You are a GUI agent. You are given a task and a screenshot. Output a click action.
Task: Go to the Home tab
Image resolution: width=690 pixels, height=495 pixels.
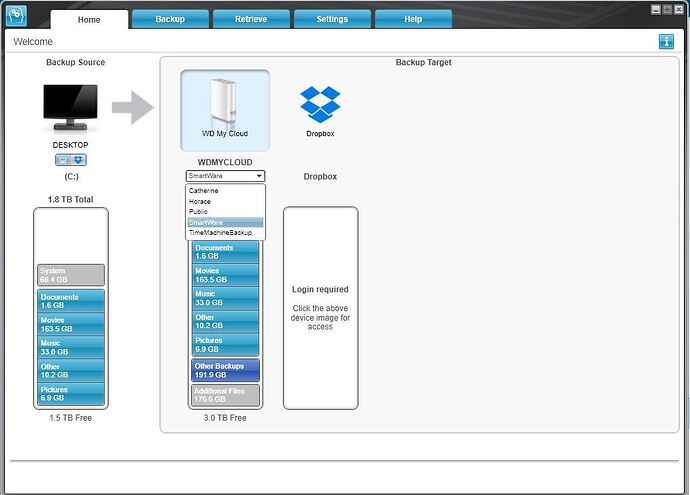point(89,20)
